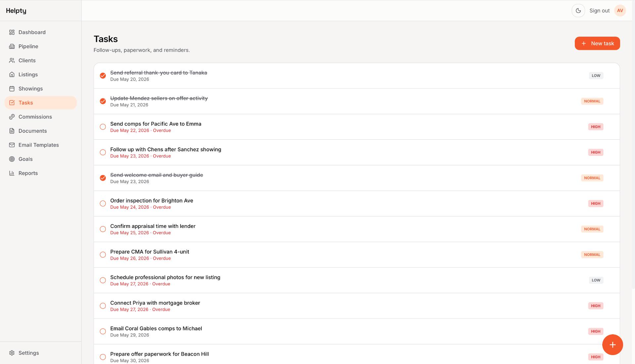Click the Clients people icon

click(12, 60)
